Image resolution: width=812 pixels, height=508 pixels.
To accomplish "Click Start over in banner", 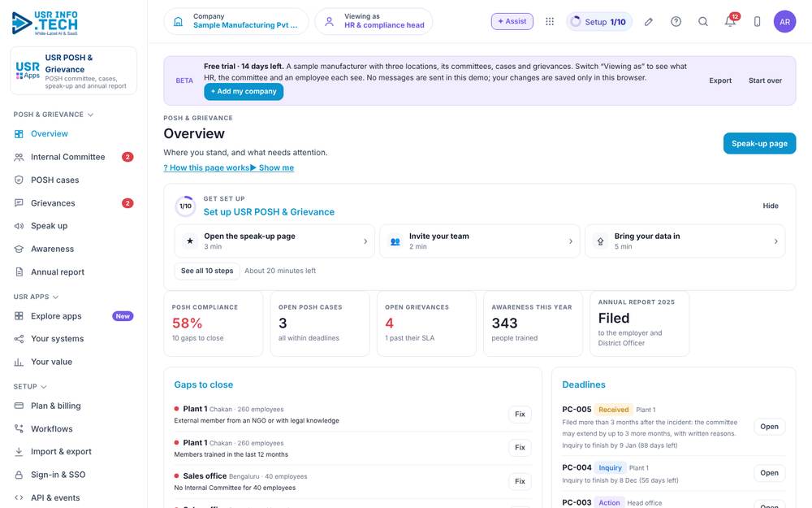I will coord(765,80).
